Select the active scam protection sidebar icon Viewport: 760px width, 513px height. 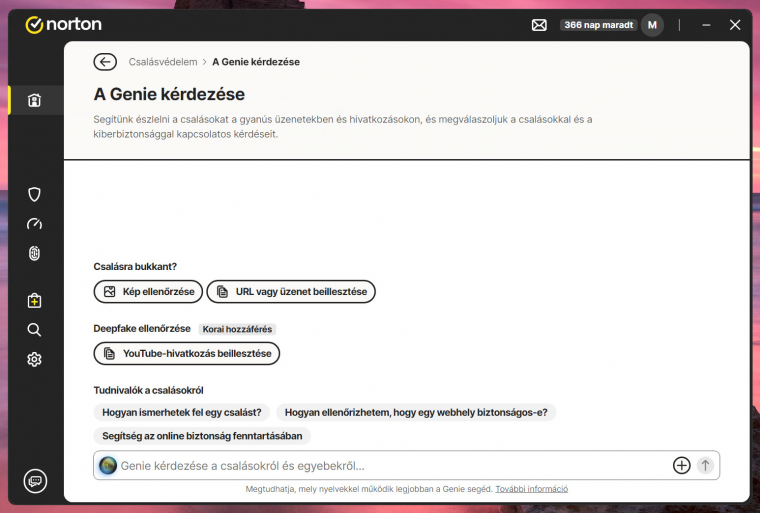(34, 100)
